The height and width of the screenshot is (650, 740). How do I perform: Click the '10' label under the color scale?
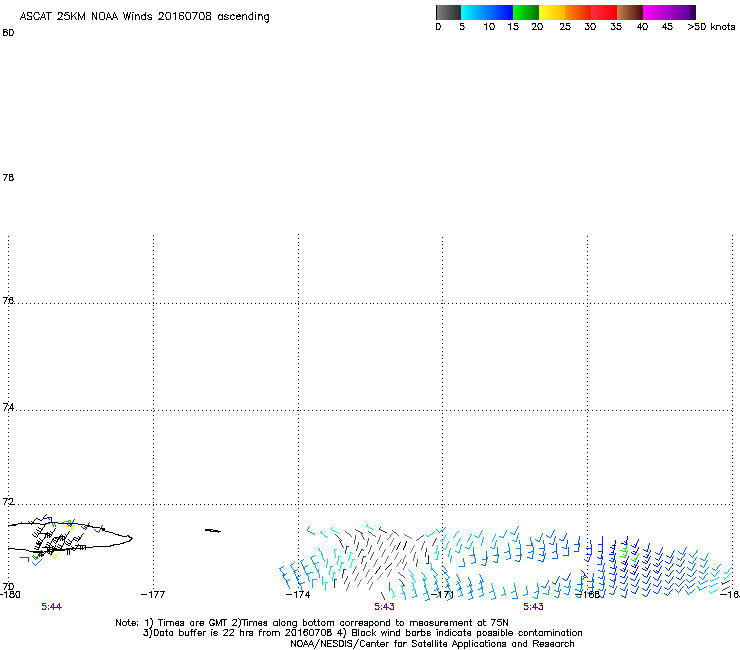pyautogui.click(x=489, y=27)
